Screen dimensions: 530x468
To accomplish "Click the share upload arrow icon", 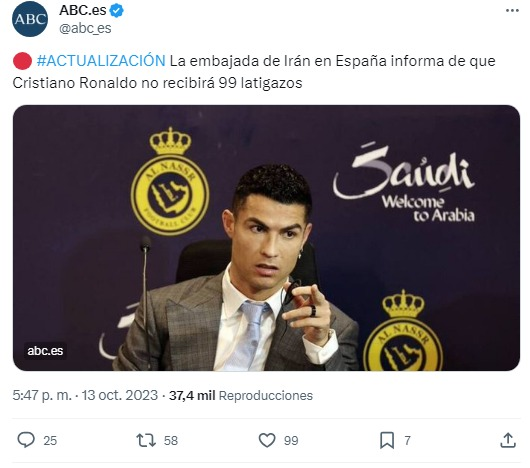I will pyautogui.click(x=508, y=440).
